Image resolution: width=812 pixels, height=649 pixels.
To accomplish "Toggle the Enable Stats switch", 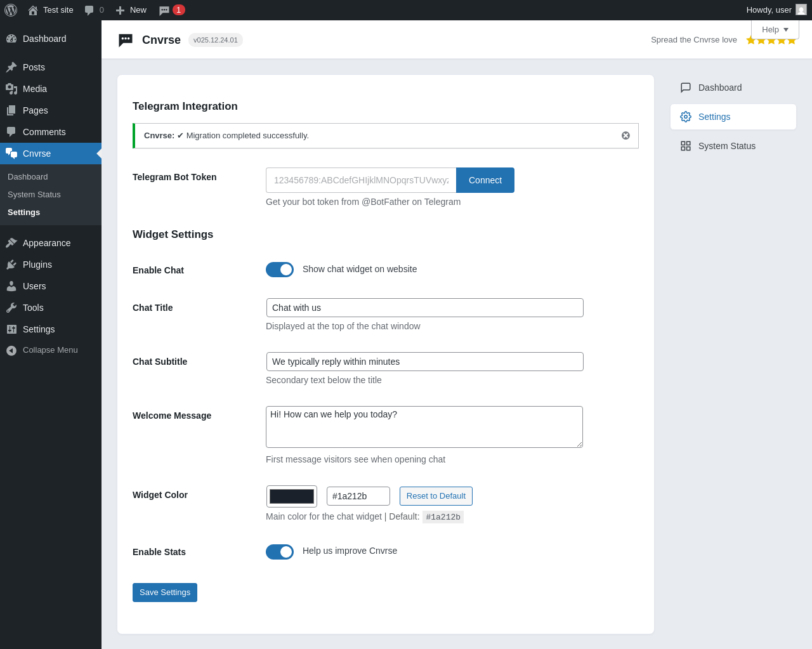I will 280,552.
